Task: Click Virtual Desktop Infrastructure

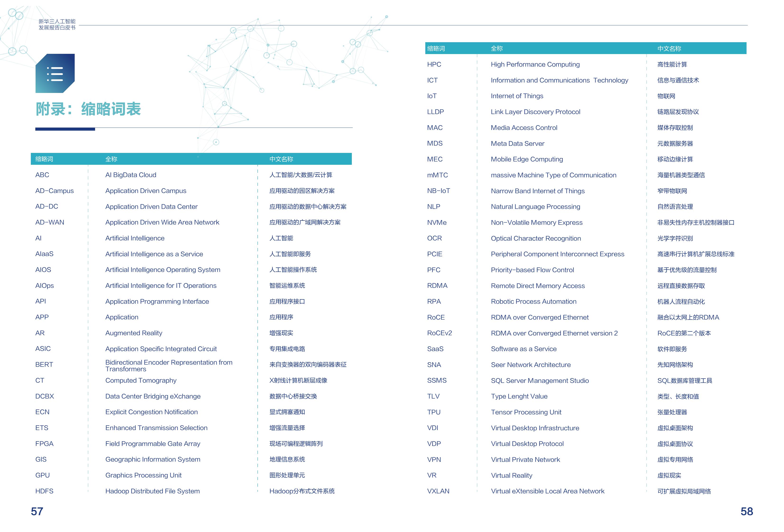Action: pos(535,428)
